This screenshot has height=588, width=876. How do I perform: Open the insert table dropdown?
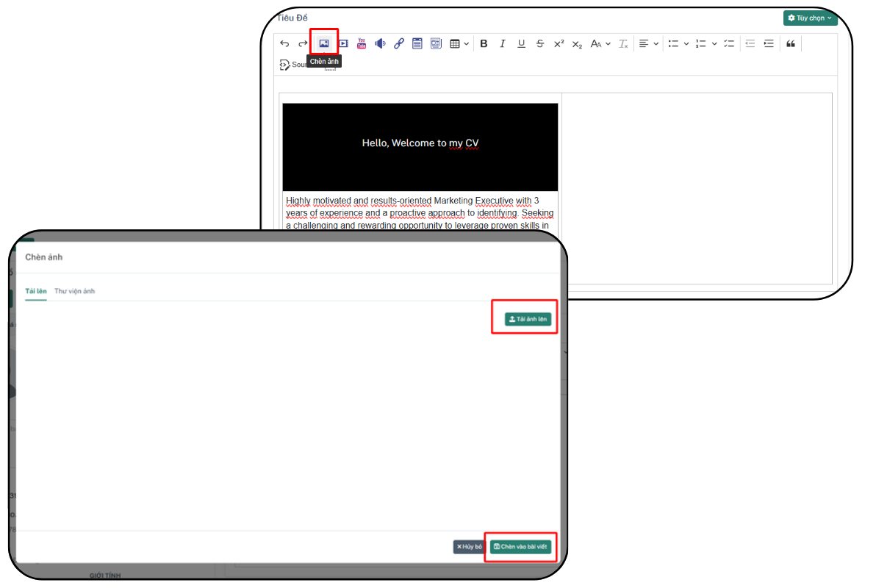coord(459,43)
